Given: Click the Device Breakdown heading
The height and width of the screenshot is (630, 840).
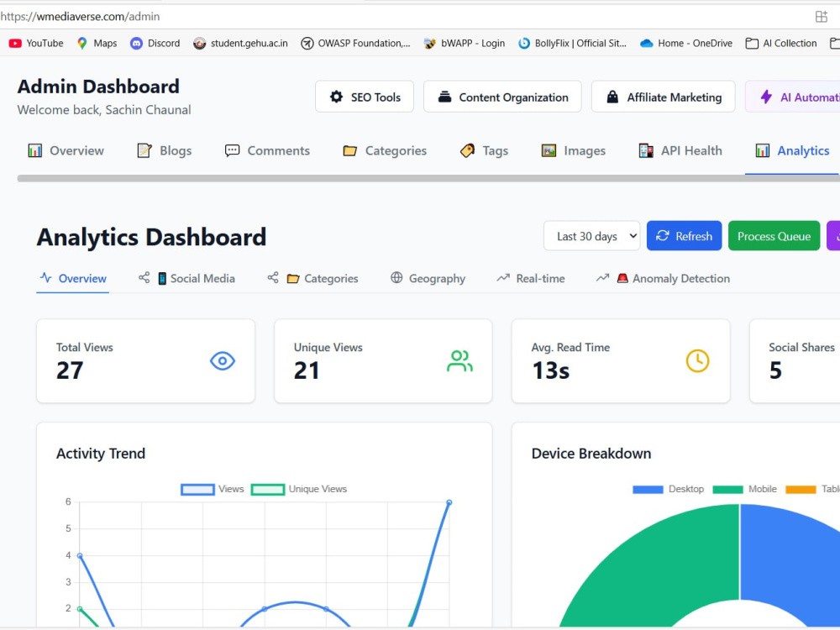Looking at the screenshot, I should 591,454.
